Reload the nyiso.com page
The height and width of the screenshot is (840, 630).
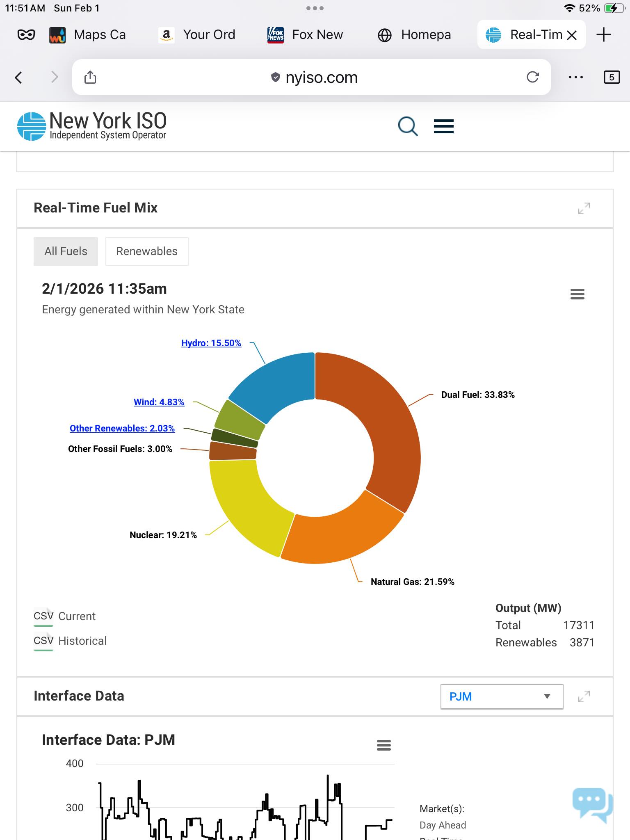(x=533, y=77)
